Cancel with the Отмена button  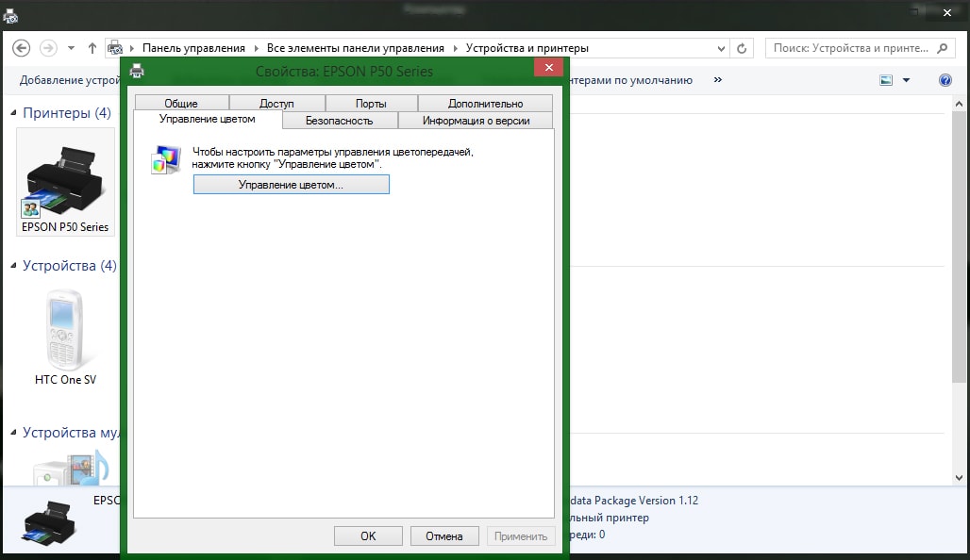[x=444, y=535]
